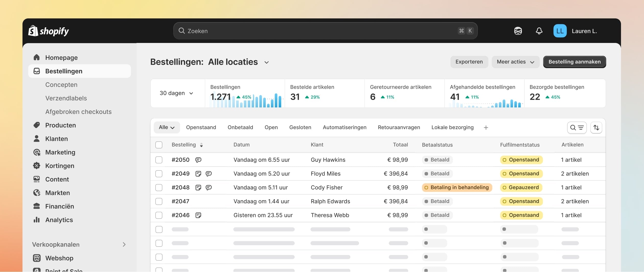Open the Geretourneerde artikelen metric card
Image resolution: width=644 pixels, height=272 pixels.
(x=405, y=93)
